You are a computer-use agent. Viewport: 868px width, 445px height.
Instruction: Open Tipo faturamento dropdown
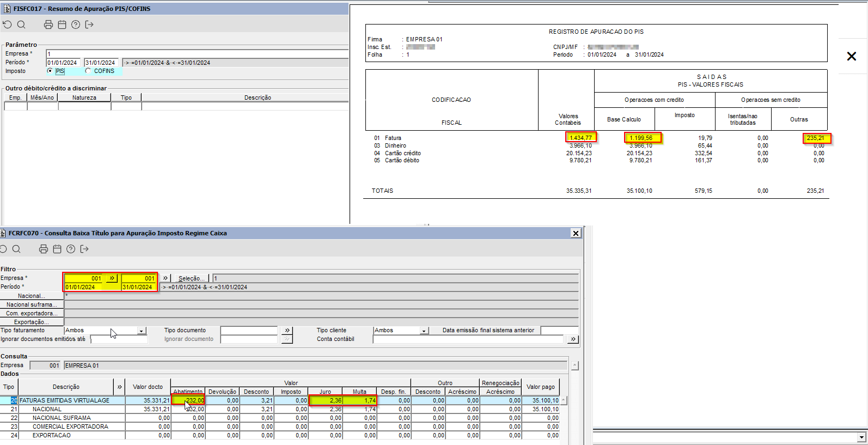(142, 331)
